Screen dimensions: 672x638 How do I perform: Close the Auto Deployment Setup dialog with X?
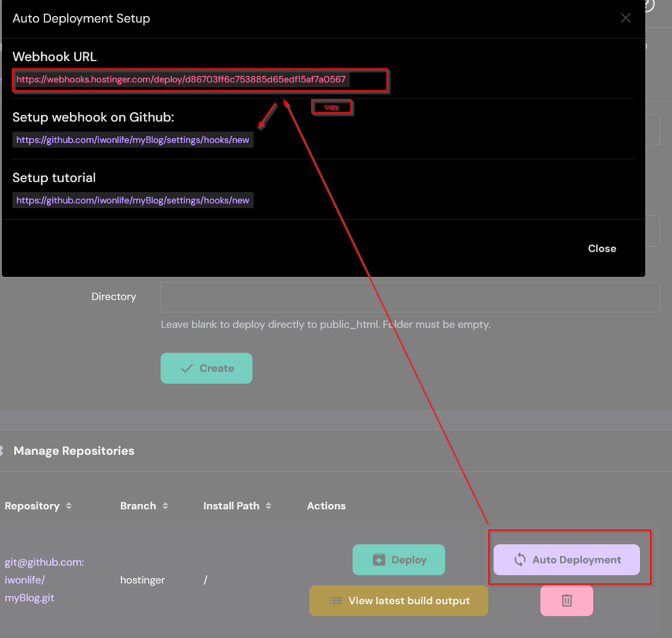click(x=625, y=18)
